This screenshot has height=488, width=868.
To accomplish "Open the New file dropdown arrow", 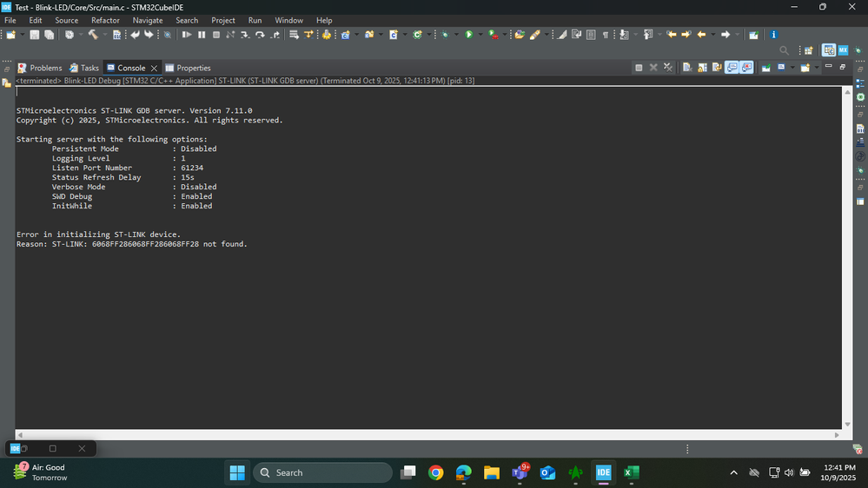I will [23, 35].
